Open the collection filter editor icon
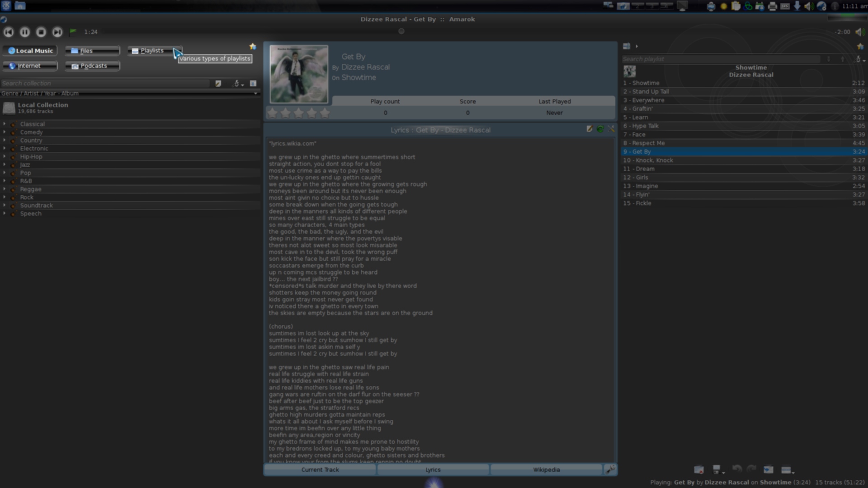 coord(218,84)
